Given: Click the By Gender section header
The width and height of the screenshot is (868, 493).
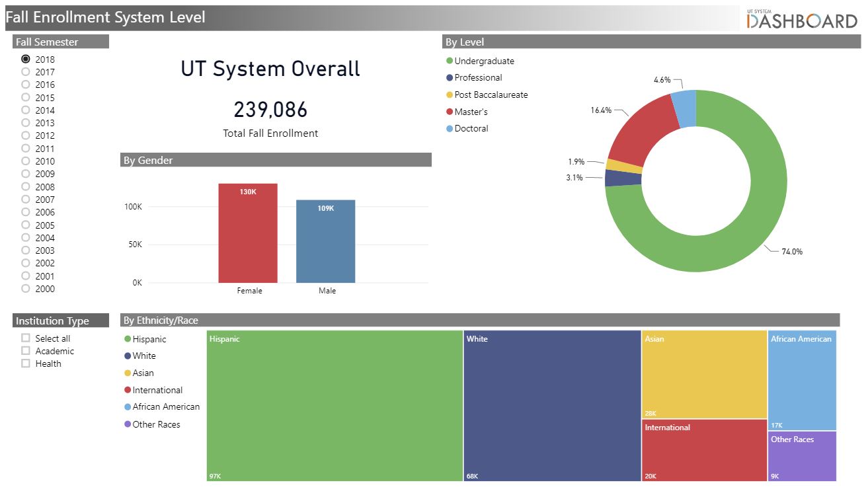Looking at the screenshot, I should (276, 160).
